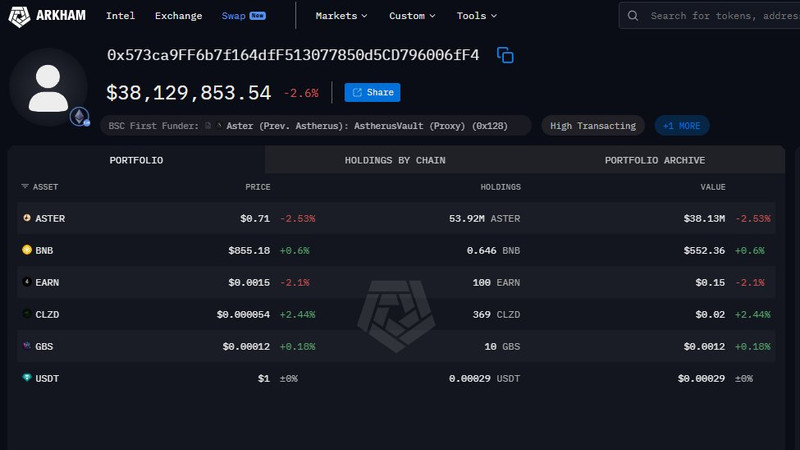Click the ASTER token icon
This screenshot has width=800, height=450.
27,218
